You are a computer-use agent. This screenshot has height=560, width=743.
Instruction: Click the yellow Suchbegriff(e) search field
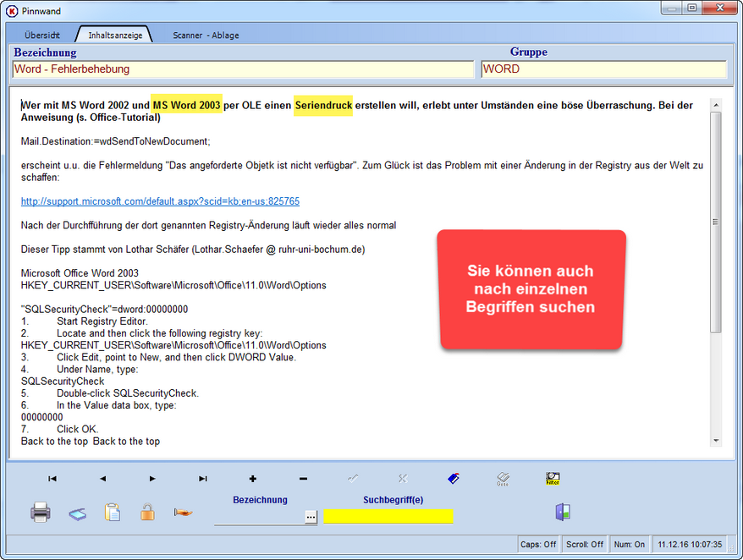click(388, 516)
